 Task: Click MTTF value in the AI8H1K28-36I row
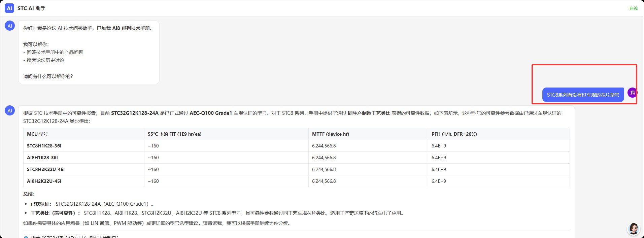point(324,158)
